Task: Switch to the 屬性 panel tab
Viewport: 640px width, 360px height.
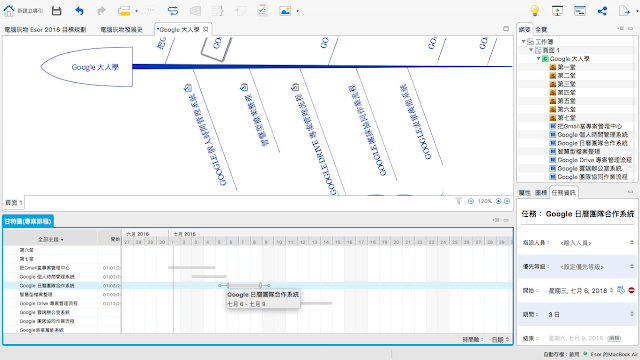Action: coord(524,193)
